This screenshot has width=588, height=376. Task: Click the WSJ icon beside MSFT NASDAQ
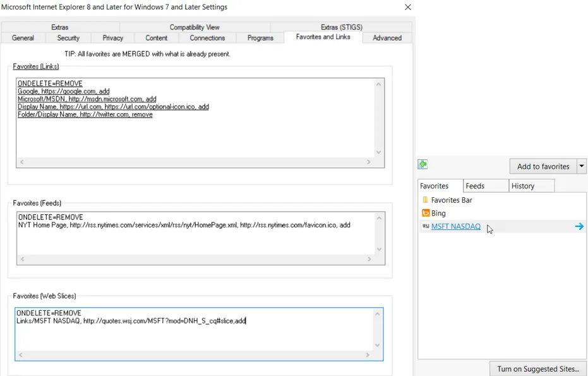coord(426,226)
